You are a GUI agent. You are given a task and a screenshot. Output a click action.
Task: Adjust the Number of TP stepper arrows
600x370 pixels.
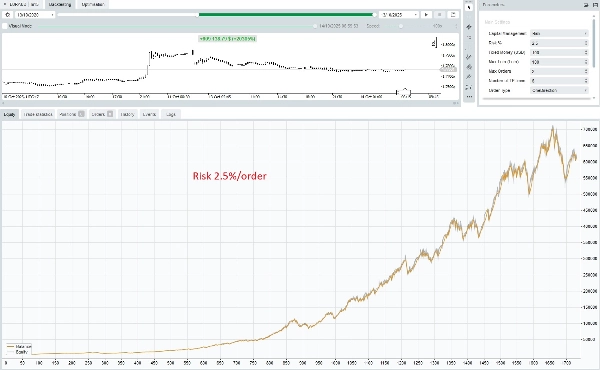point(586,81)
